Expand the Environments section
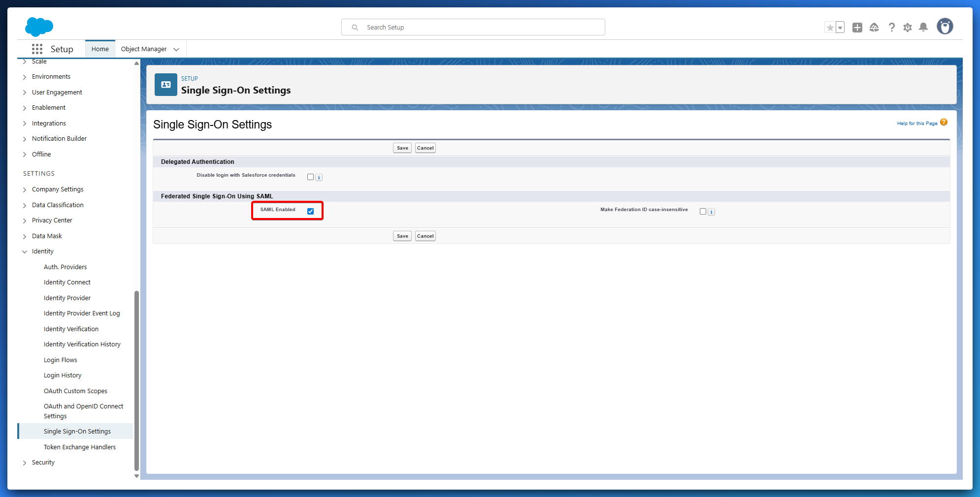Screen dimensions: 980x497 click(x=25, y=77)
